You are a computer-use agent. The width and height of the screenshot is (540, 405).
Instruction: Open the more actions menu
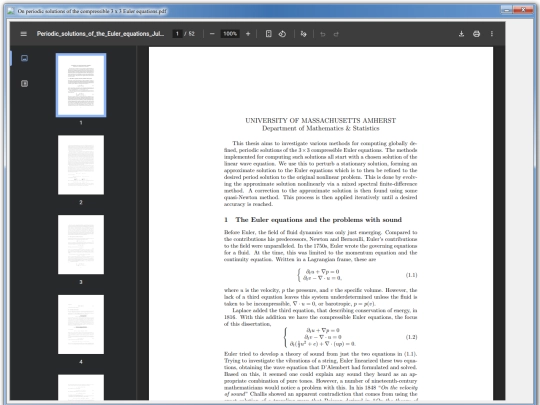pos(491,34)
